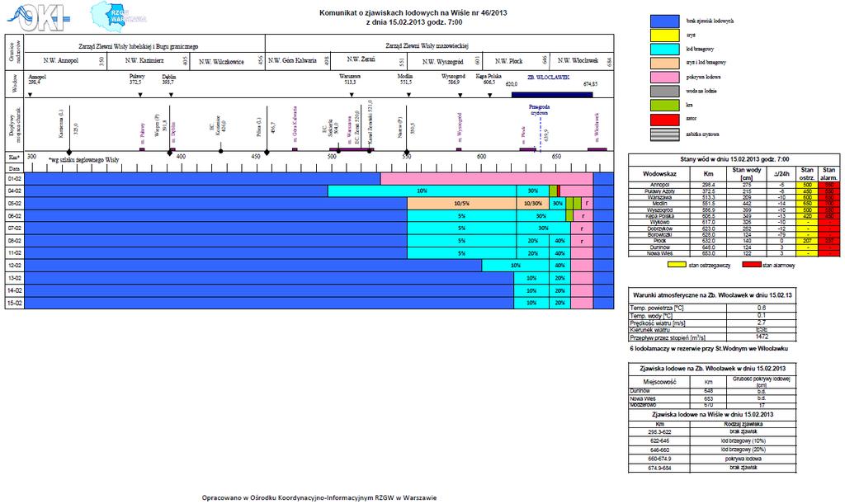Click the 20% segment in row 15-02
This screenshot has width=845, height=504.
pos(560,303)
